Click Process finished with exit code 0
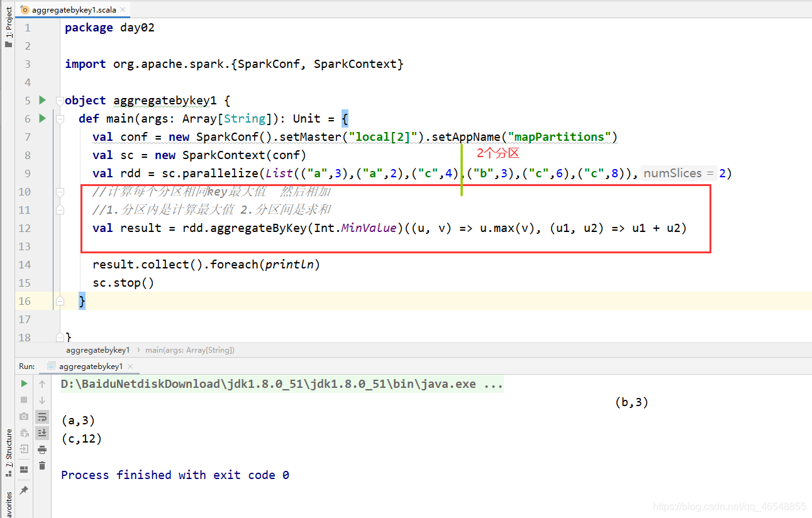 pos(175,475)
